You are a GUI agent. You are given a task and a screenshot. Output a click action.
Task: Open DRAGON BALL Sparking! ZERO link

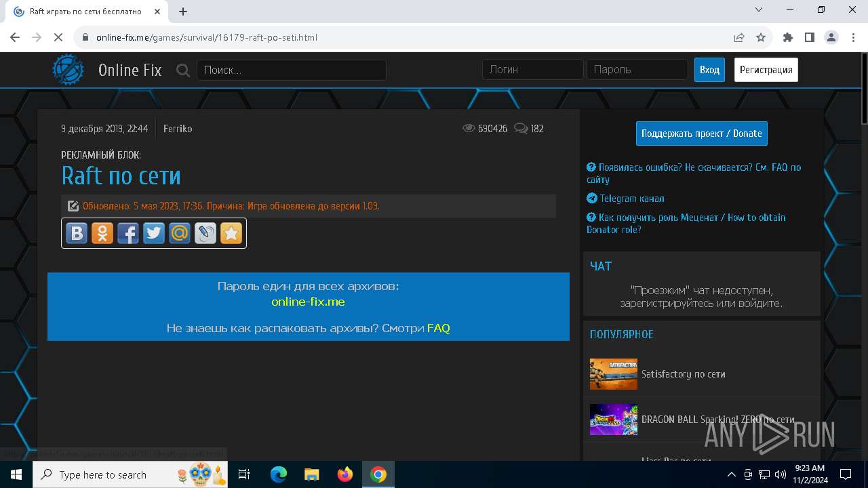click(x=718, y=420)
